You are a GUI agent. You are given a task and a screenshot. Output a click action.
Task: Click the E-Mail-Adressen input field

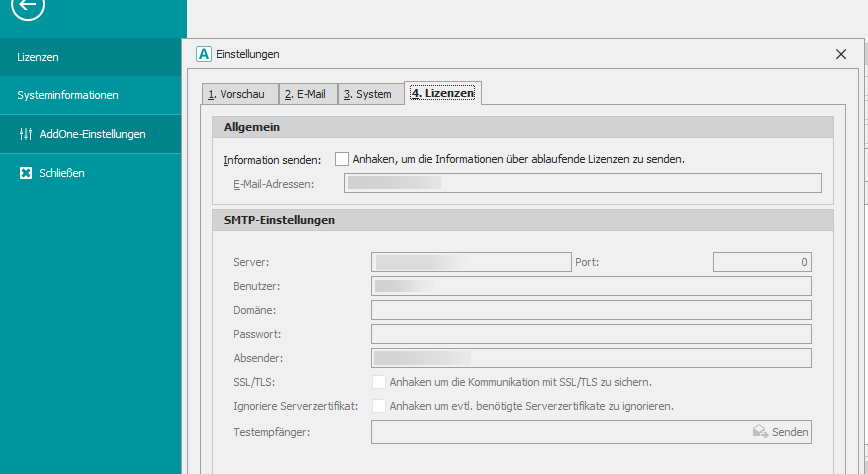coord(583,183)
